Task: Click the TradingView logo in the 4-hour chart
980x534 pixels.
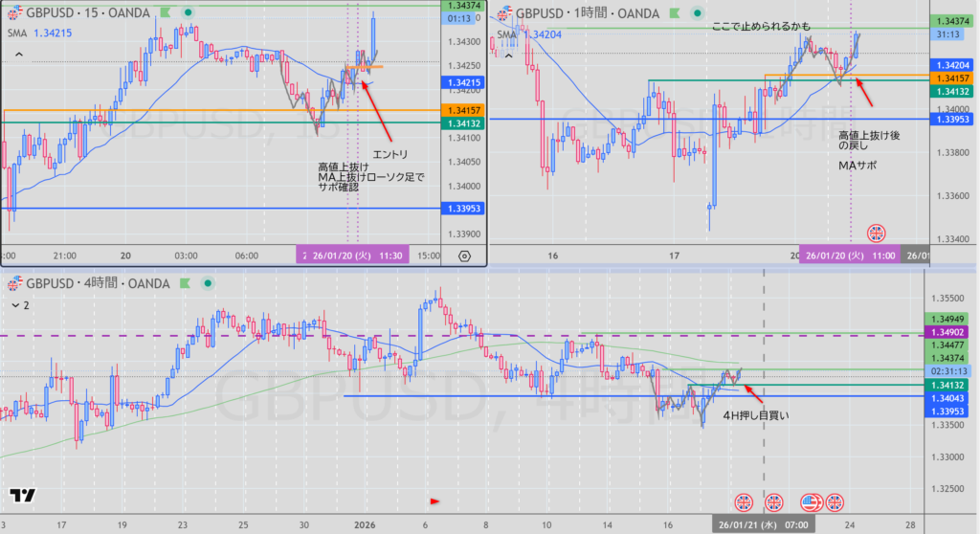Action: [22, 495]
